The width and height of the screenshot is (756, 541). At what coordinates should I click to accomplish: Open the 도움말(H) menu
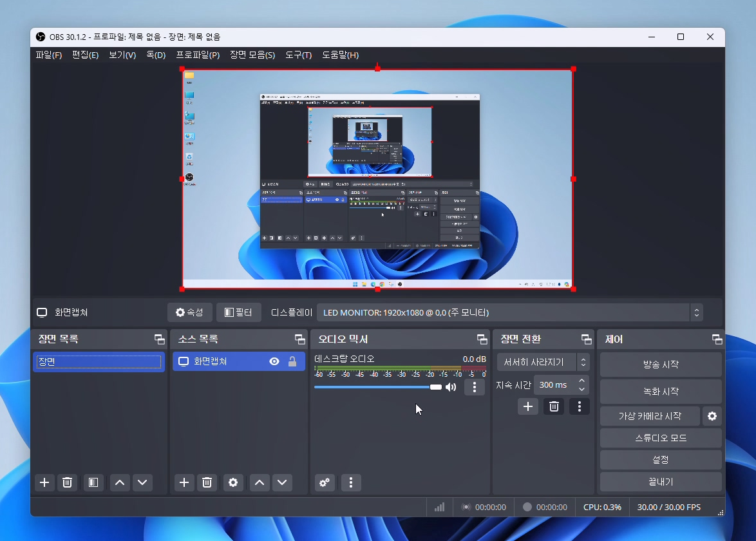(x=341, y=55)
